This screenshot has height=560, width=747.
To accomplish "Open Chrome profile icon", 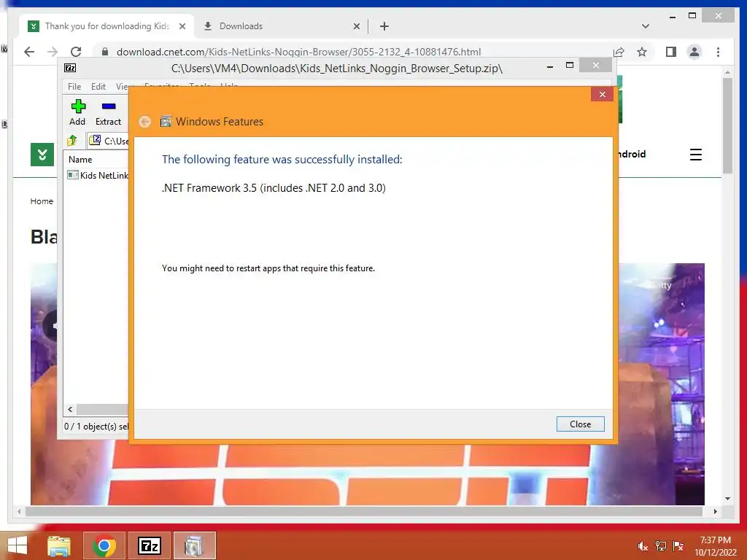I will tap(694, 52).
